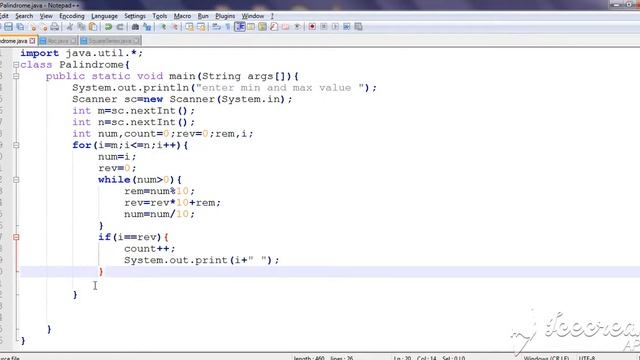640x360 pixels.
Task: Click Run Macro Multiple Times icon
Action: (x=347, y=27)
